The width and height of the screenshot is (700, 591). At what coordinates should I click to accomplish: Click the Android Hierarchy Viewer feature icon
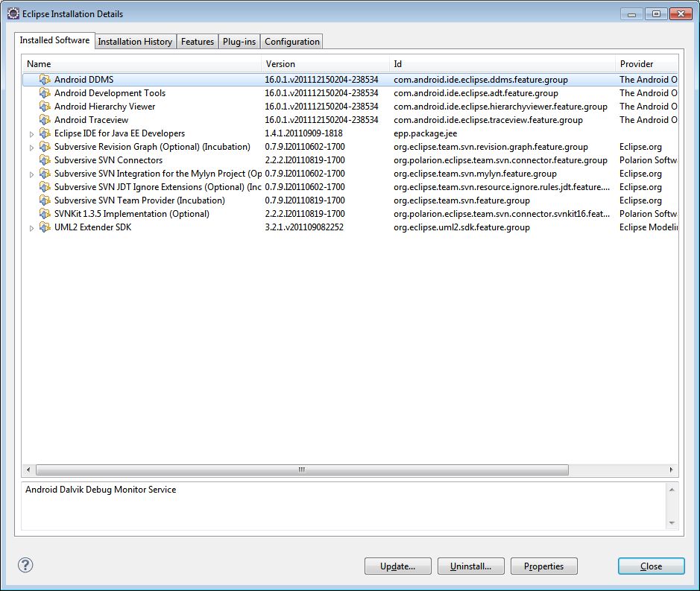click(x=45, y=107)
